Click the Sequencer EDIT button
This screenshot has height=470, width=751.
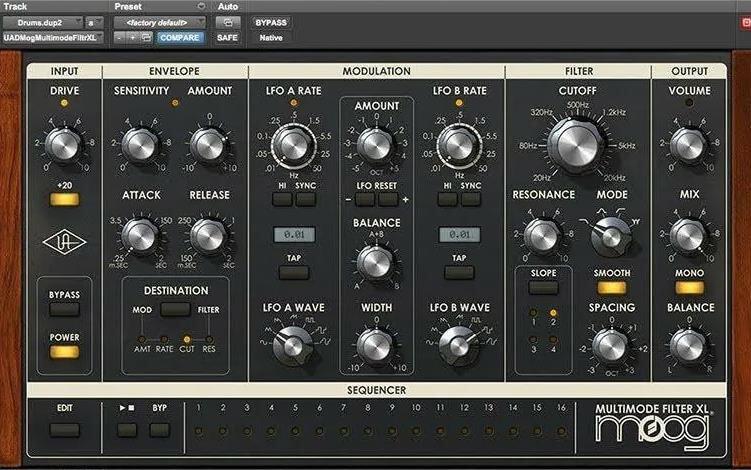point(64,430)
